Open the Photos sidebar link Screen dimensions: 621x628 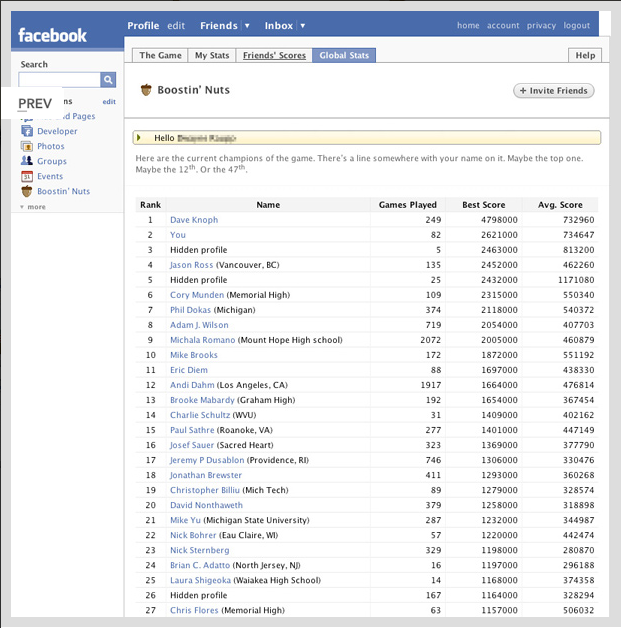(51, 146)
